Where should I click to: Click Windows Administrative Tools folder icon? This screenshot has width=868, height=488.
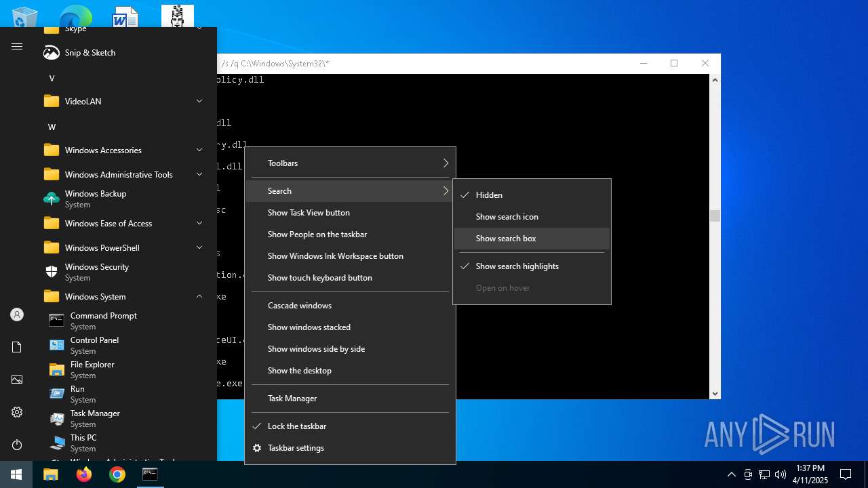point(52,175)
